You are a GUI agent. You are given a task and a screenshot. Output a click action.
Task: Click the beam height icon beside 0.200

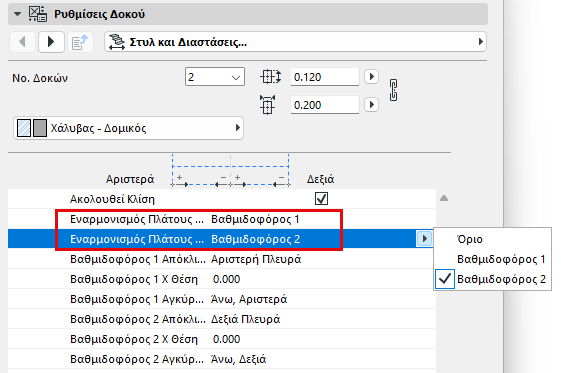[268, 105]
